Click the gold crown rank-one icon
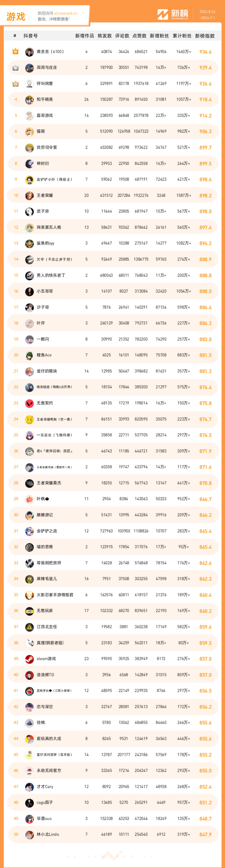225x868 pixels. (x=15, y=52)
